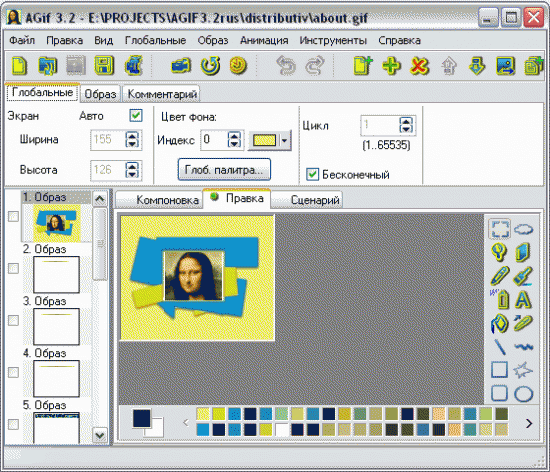
Task: Pick the white swatch in palette bottom row
Action: (281, 429)
